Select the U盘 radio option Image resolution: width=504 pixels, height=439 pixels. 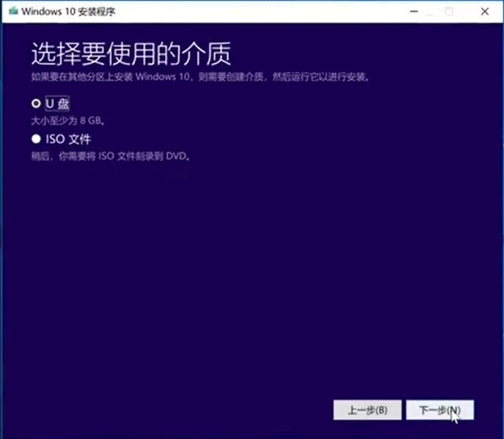click(x=37, y=103)
